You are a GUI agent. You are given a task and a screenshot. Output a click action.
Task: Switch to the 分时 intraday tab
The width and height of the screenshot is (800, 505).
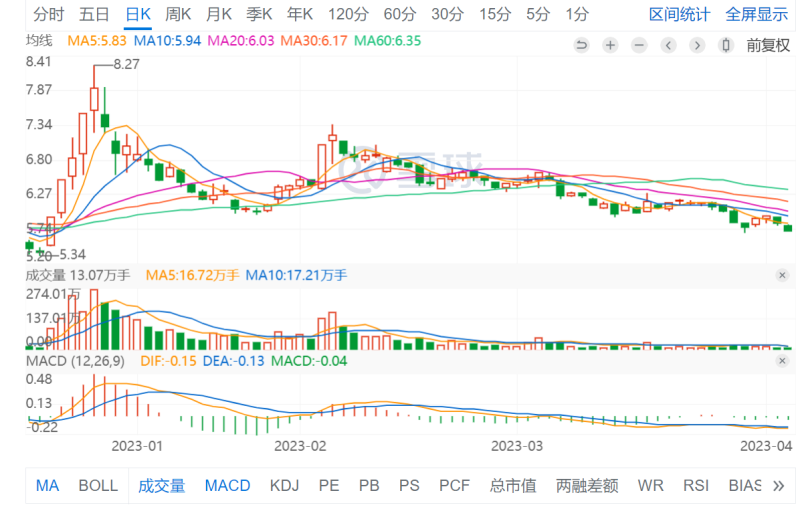[48, 14]
